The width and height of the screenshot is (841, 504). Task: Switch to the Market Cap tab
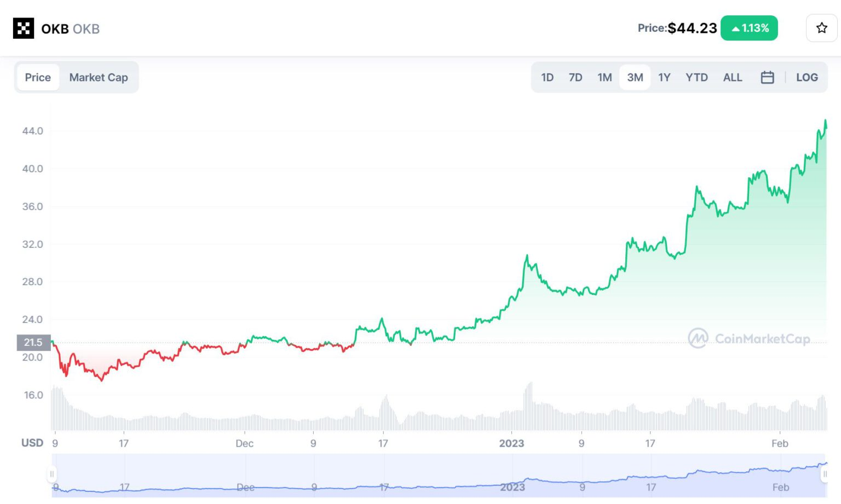[x=99, y=78]
